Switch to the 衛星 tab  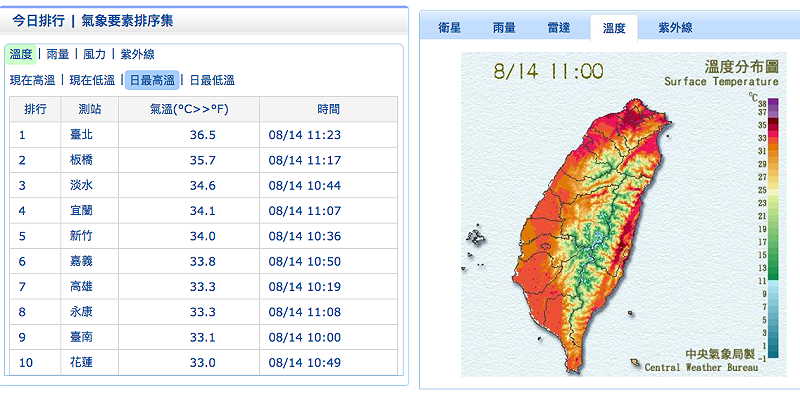tap(449, 28)
